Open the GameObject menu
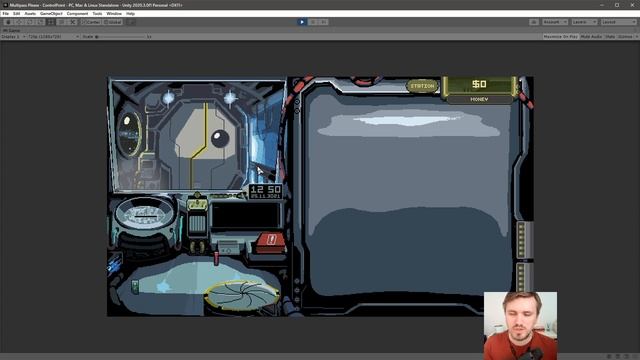 [x=51, y=13]
